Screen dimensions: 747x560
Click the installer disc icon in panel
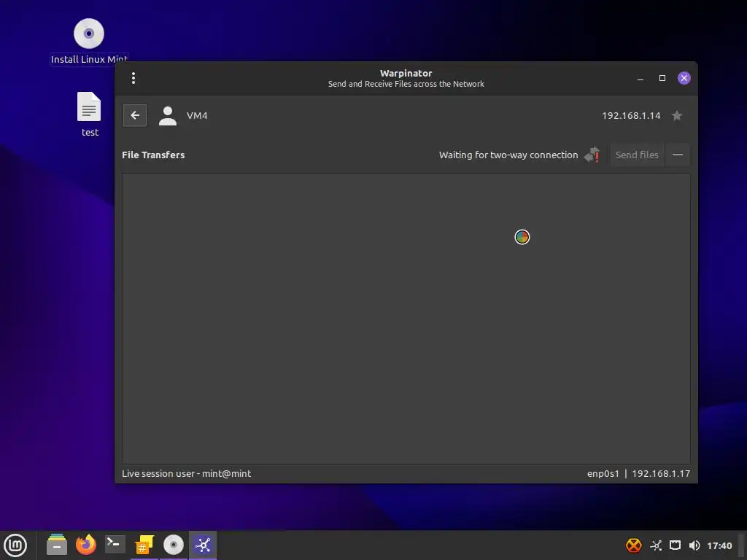174,545
